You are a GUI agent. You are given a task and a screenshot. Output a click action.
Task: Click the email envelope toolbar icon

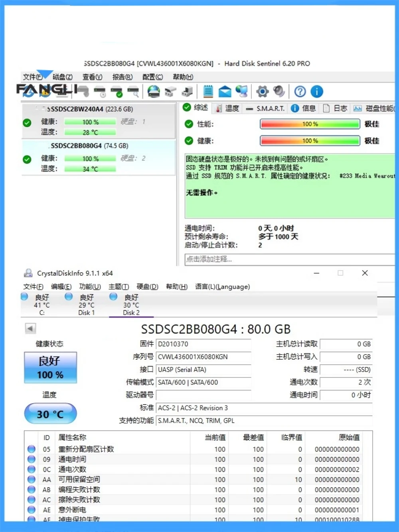point(225,92)
